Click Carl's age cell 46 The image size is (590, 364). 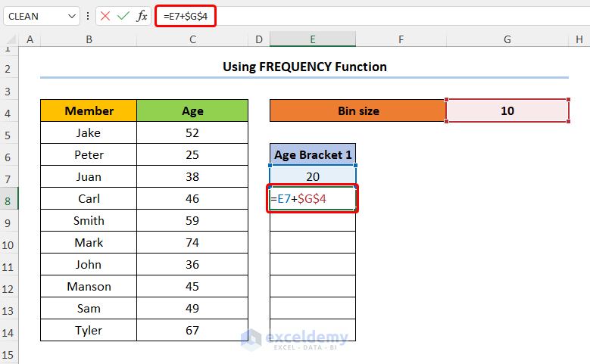click(x=192, y=198)
